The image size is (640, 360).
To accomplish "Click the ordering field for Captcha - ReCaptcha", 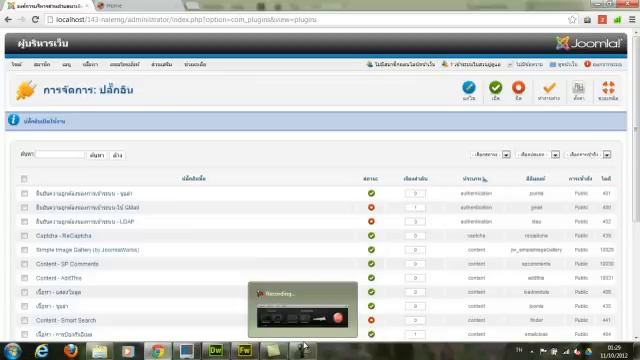I will pos(415,236).
